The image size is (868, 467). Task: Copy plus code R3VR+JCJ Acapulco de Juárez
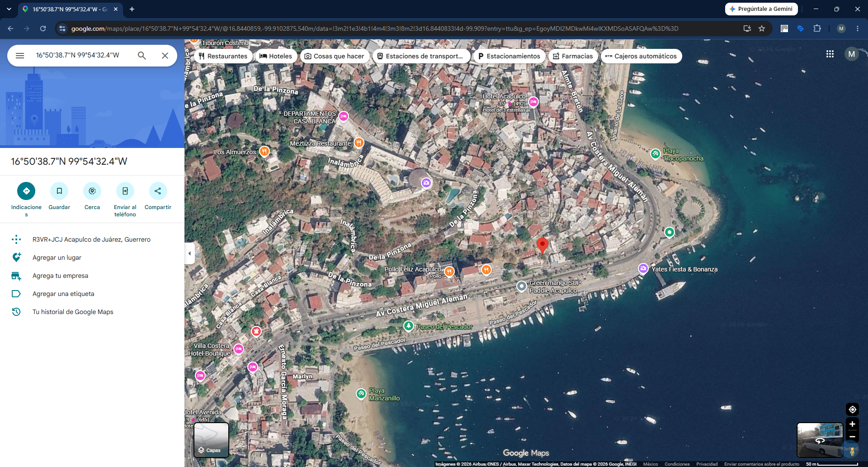(x=92, y=239)
